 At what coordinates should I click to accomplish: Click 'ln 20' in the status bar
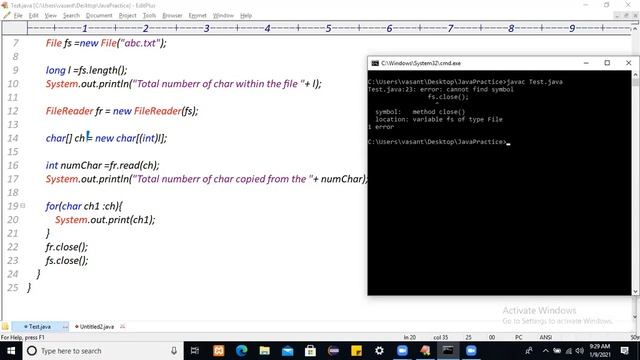coord(410,338)
